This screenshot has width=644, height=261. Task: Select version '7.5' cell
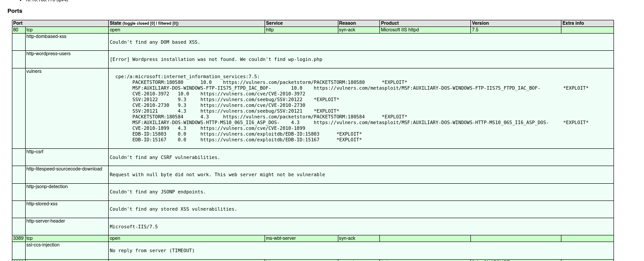point(516,30)
